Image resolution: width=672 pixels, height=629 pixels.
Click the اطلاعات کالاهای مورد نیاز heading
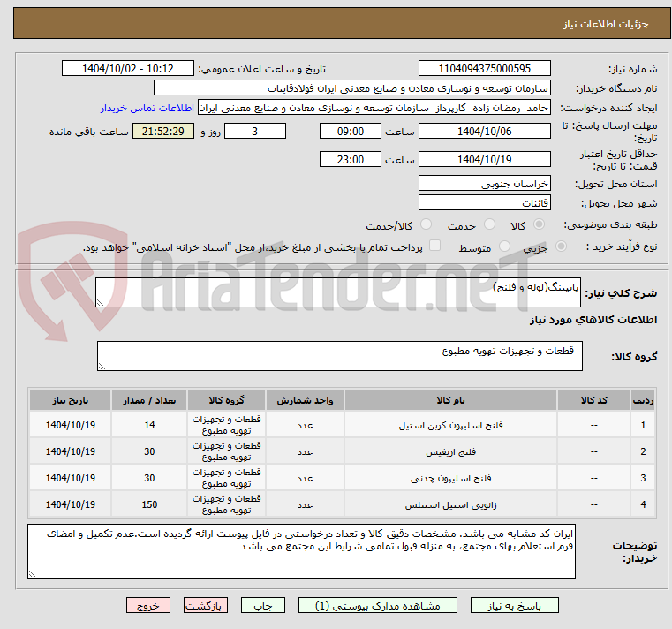[x=593, y=320]
